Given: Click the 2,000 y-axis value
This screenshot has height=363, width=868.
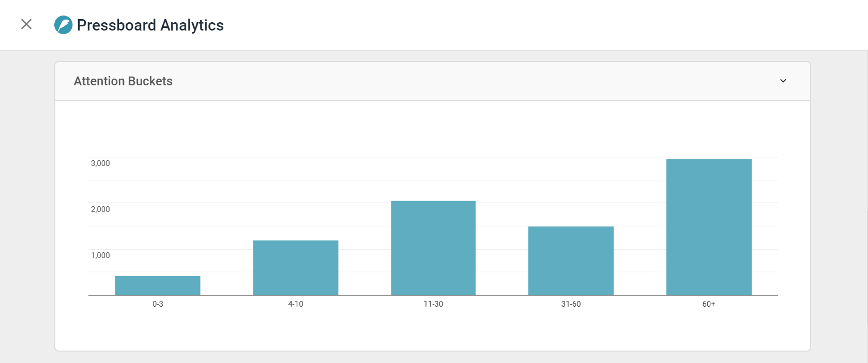Looking at the screenshot, I should coord(100,209).
